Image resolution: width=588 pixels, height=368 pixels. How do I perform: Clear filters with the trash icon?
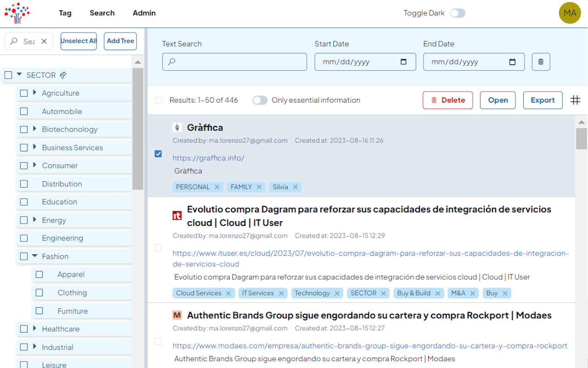pyautogui.click(x=541, y=62)
